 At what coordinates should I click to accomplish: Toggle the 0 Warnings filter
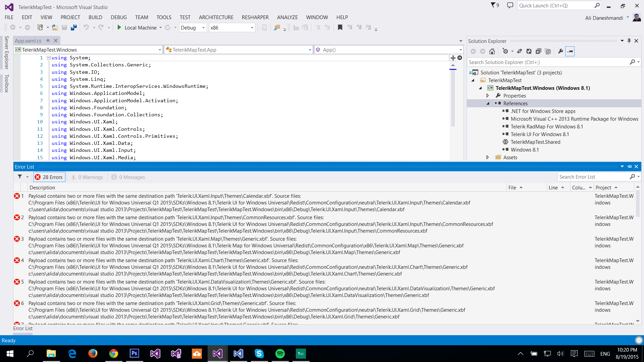pos(87,177)
